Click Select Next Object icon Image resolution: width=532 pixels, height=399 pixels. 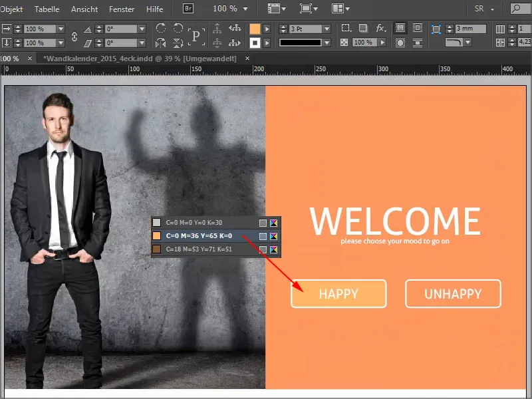coord(235,43)
